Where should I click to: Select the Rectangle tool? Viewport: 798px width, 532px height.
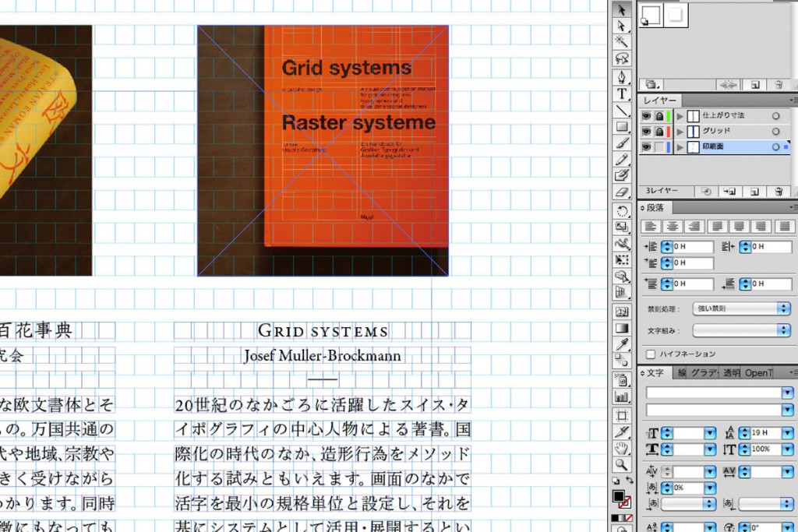(x=621, y=127)
